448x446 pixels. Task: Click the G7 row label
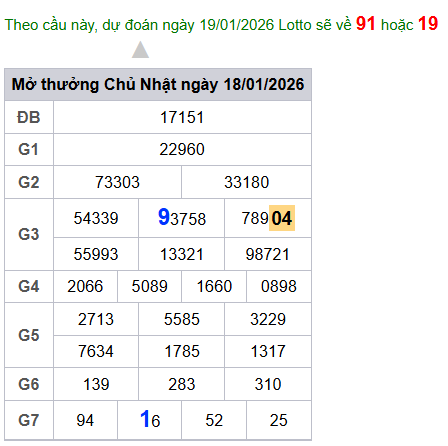pos(29,420)
